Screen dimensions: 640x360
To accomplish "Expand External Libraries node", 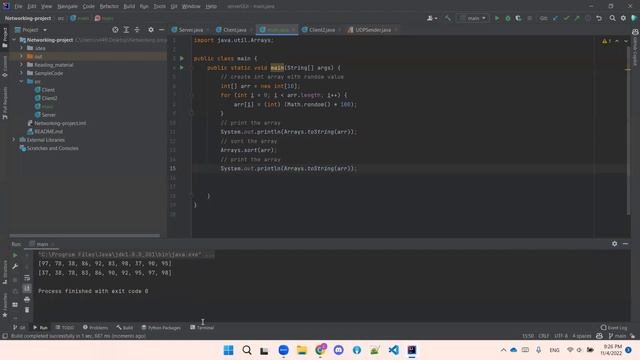I will [x=14, y=140].
